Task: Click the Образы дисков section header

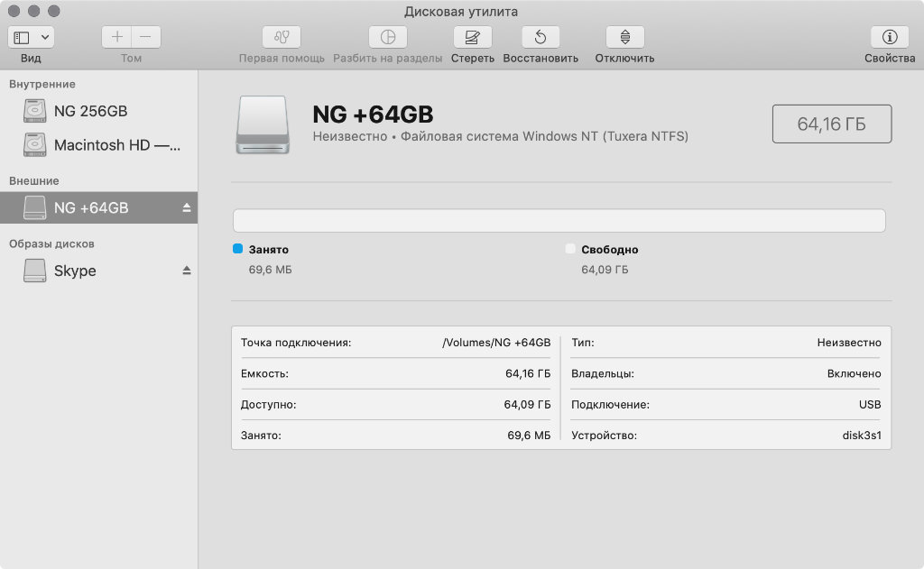Action: [51, 243]
